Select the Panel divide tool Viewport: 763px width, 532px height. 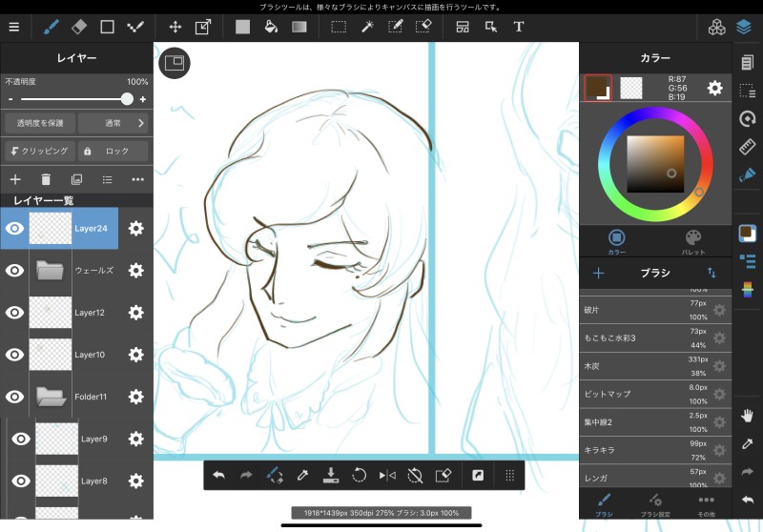point(463,27)
